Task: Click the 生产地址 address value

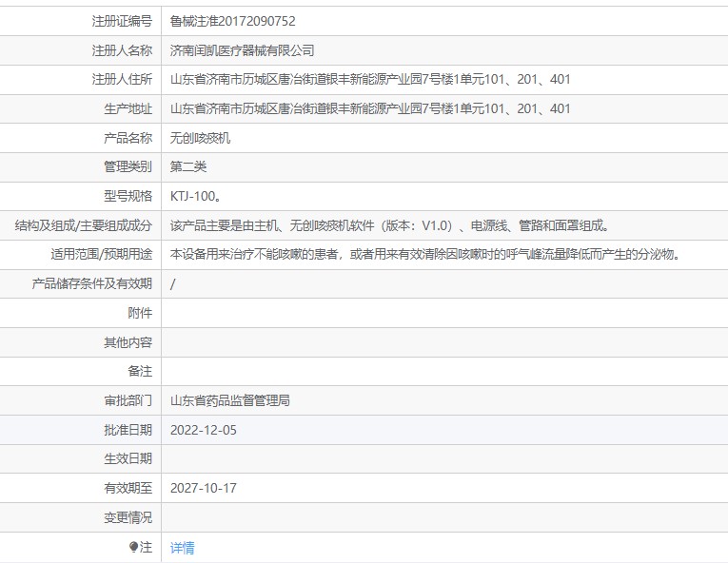Action: click(x=370, y=108)
